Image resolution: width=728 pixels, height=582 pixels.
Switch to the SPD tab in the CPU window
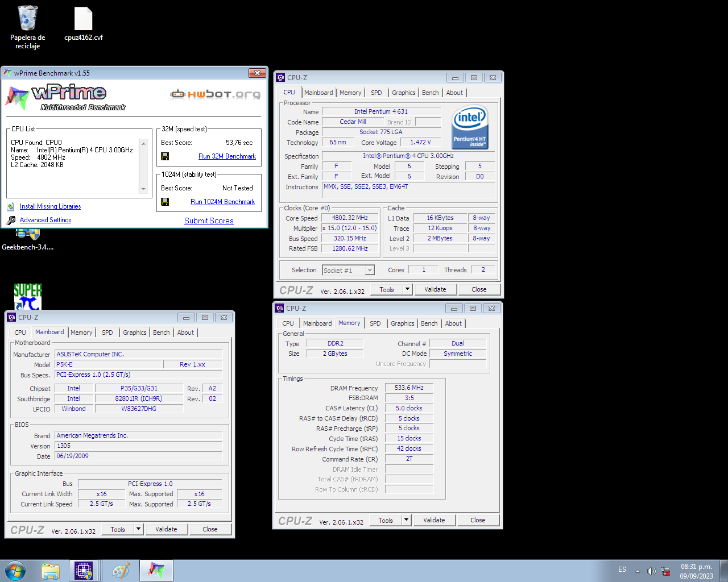[377, 93]
